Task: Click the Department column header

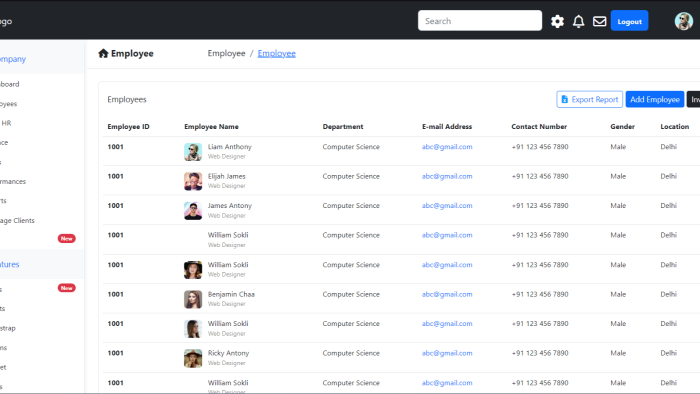Action: 343,127
